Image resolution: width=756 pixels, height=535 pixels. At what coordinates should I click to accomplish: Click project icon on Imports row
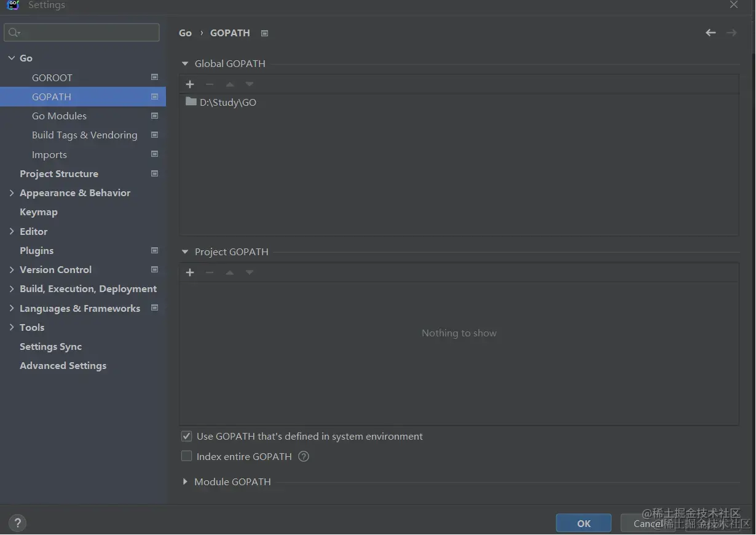coord(154,154)
